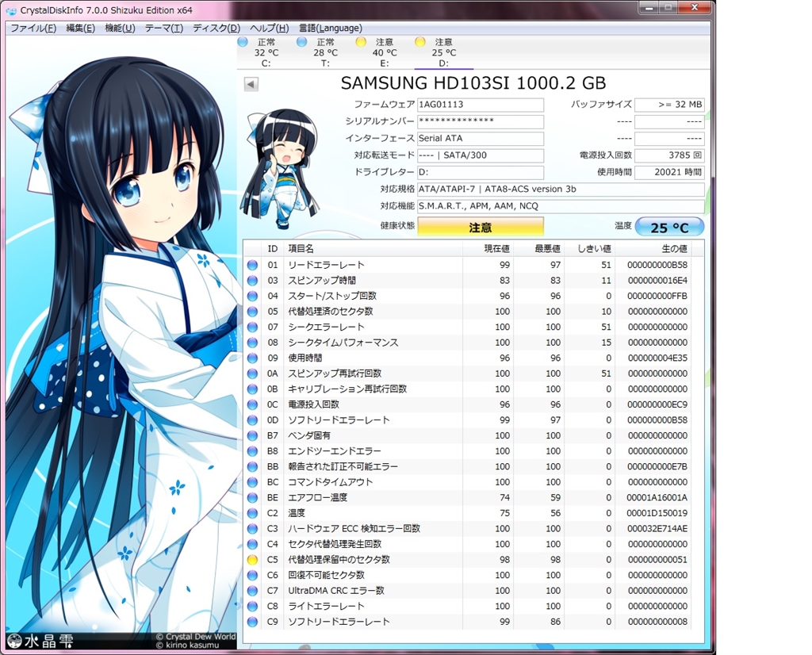Select the D: drive tab at 25 °C
The width and height of the screenshot is (812, 655).
click(444, 52)
